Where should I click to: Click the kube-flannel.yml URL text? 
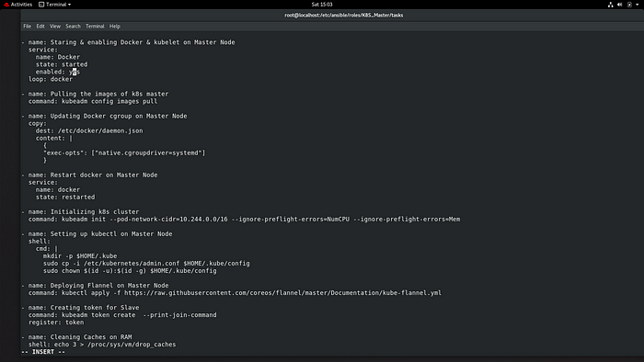coord(282,293)
